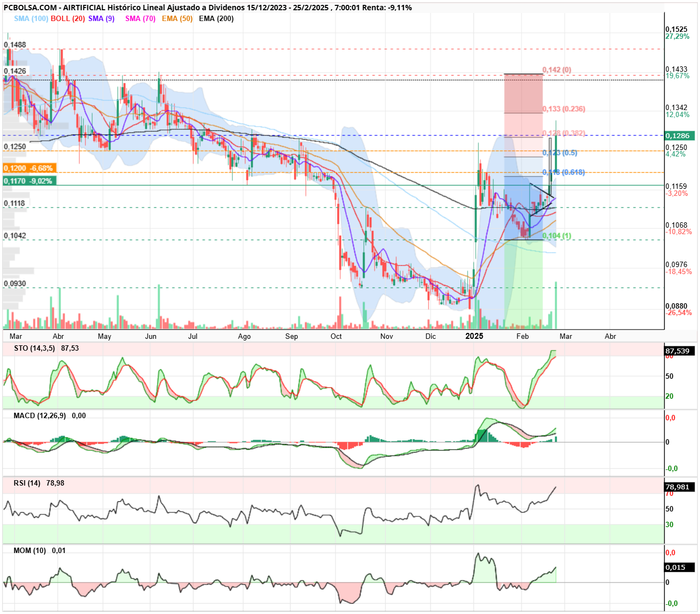Click the 0,1286 current price tag
Image resolution: width=700 pixels, height=614 pixels.
pos(680,135)
